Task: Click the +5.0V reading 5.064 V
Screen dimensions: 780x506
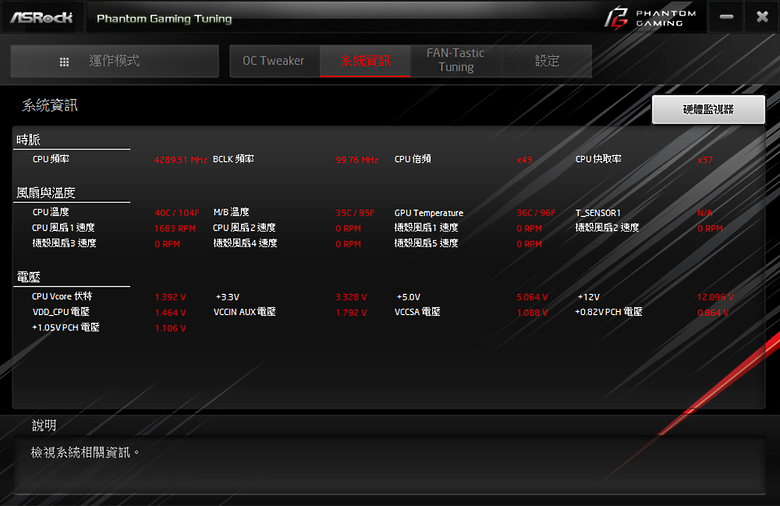Action: 532,297
